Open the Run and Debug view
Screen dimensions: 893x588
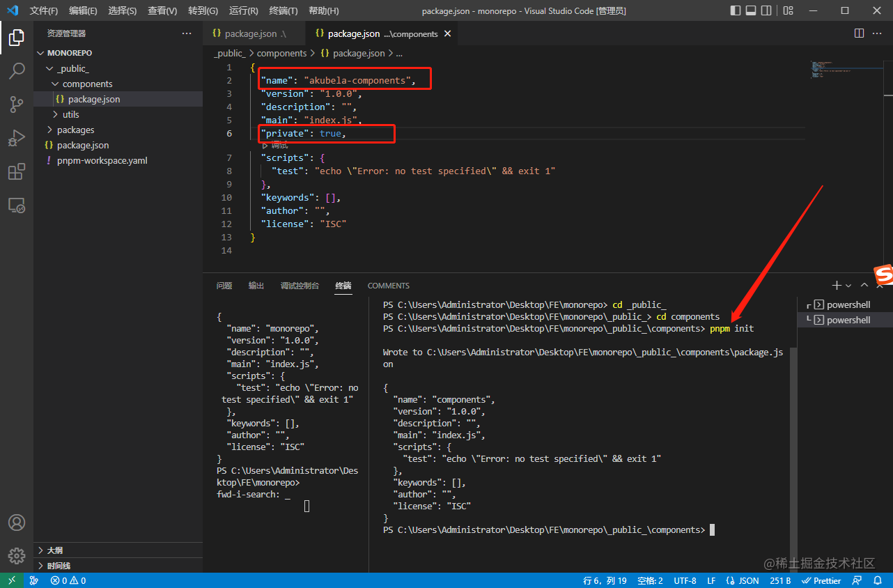click(17, 138)
